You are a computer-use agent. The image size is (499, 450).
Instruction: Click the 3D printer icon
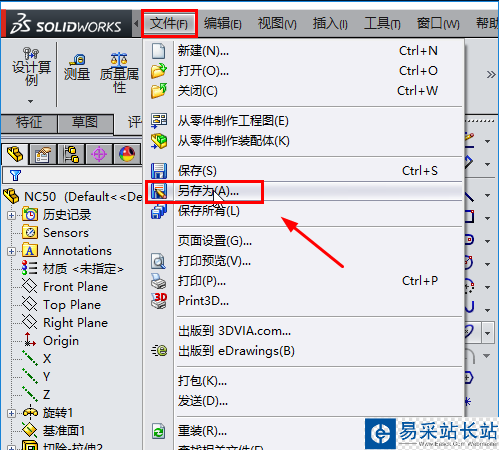(x=159, y=301)
